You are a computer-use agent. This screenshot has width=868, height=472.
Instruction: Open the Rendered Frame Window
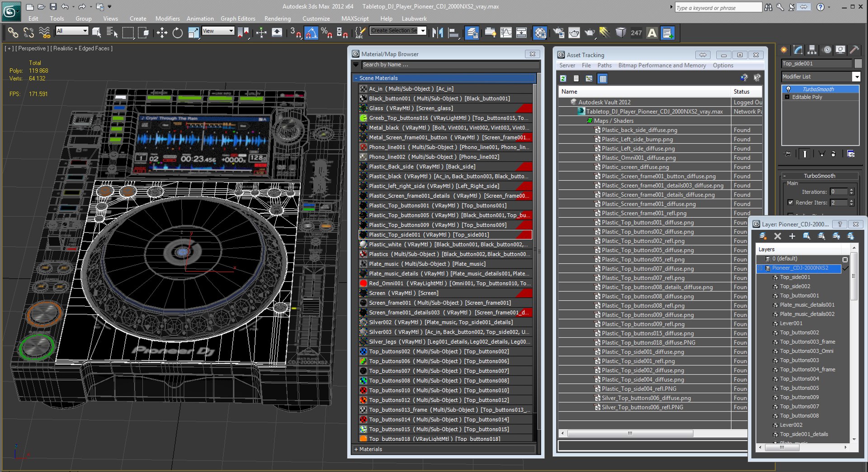pos(574,33)
